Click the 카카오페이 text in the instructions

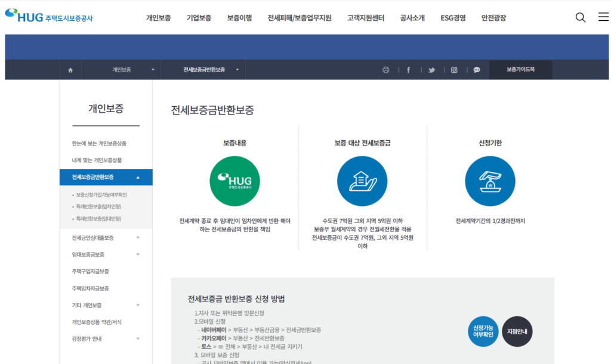[x=214, y=338]
